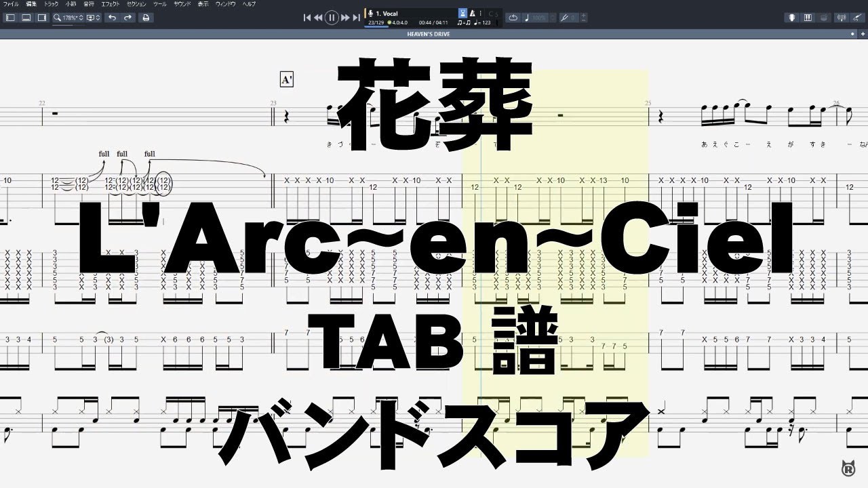This screenshot has width=868, height=488.
Task: Show the drum kit view
Action: click(x=824, y=18)
